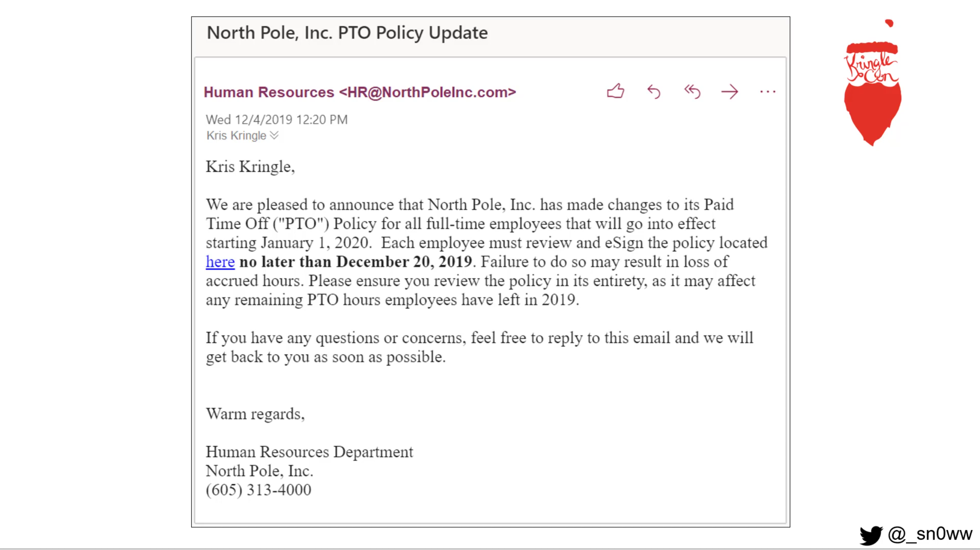Click the KringleCon Santa logo
980x550 pixels.
click(x=872, y=83)
